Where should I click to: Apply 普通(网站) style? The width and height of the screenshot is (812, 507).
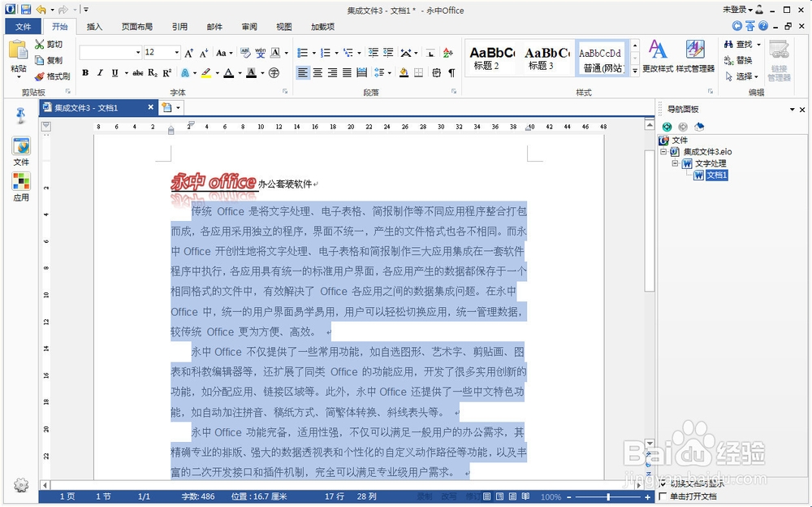pos(601,58)
